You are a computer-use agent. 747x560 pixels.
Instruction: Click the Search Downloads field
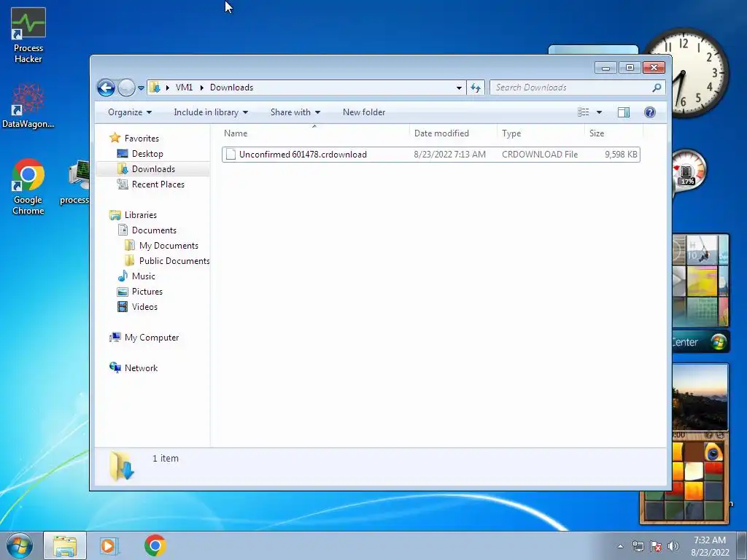pyautogui.click(x=570, y=87)
